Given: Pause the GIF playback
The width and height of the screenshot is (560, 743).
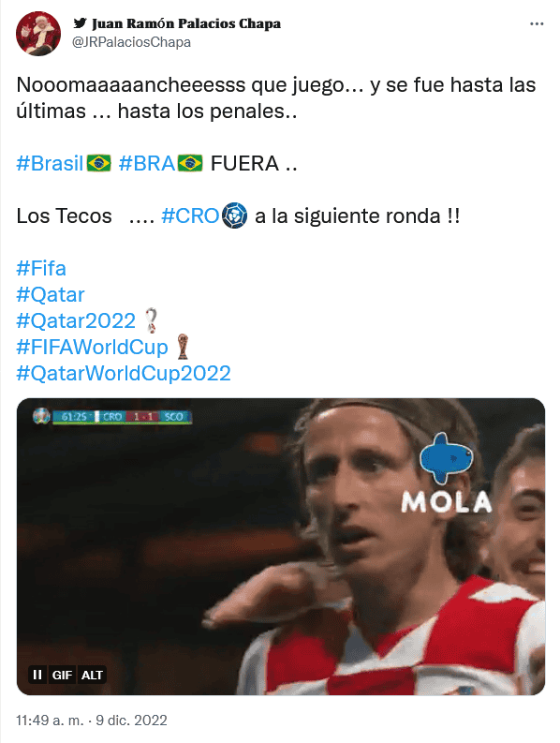Looking at the screenshot, I should [37, 675].
